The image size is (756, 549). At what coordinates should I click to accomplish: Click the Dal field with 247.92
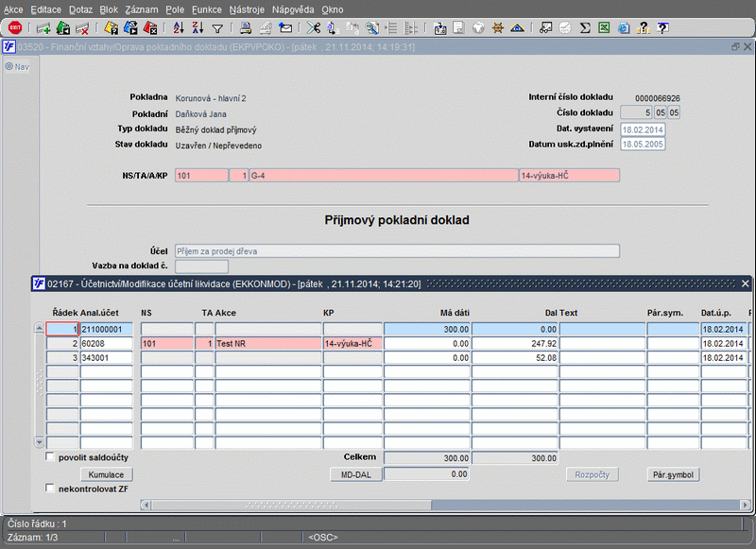(x=515, y=344)
